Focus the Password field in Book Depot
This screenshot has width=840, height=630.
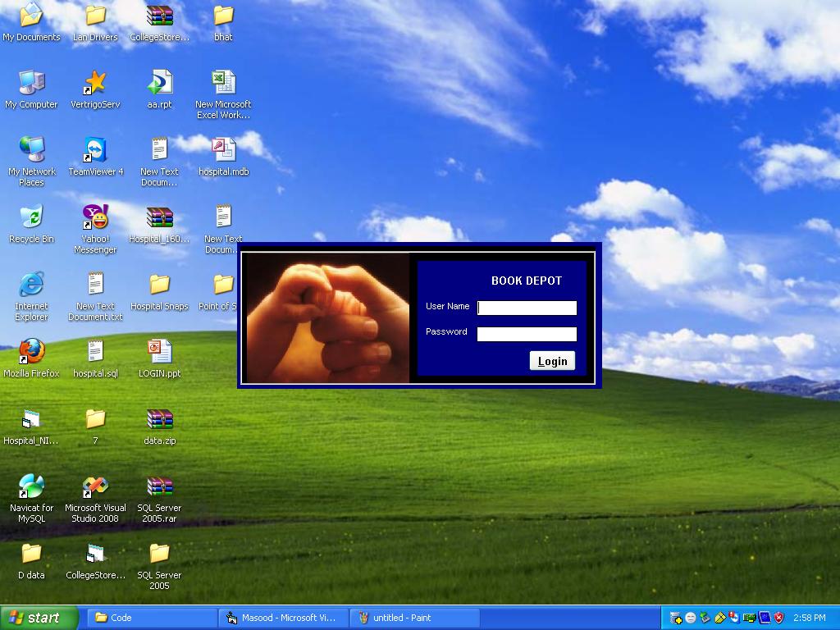coord(527,334)
